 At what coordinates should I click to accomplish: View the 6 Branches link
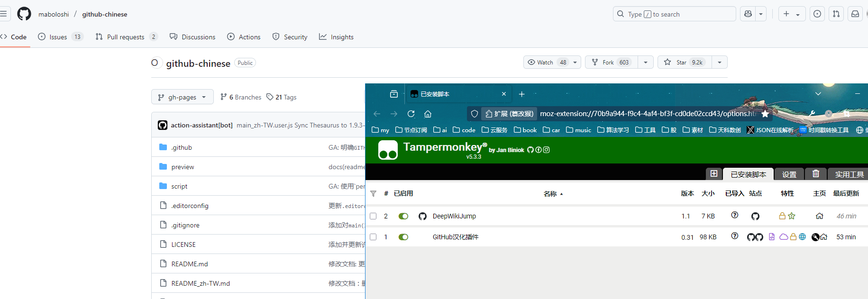241,97
